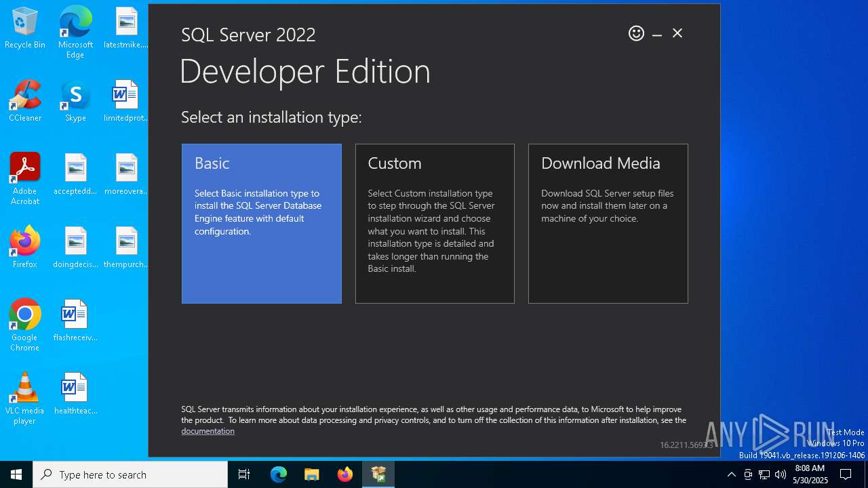Image resolution: width=868 pixels, height=488 pixels.
Task: Open the healthteac Word document
Action: coord(75,394)
